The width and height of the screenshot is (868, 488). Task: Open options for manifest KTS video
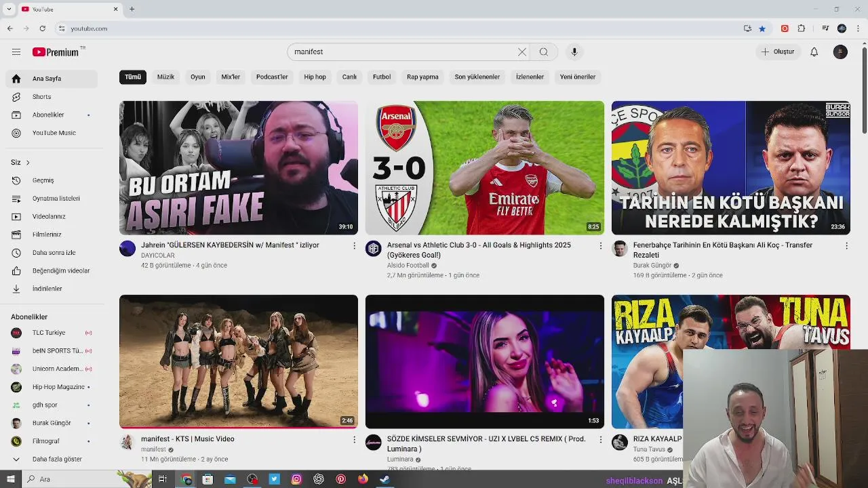click(x=354, y=440)
